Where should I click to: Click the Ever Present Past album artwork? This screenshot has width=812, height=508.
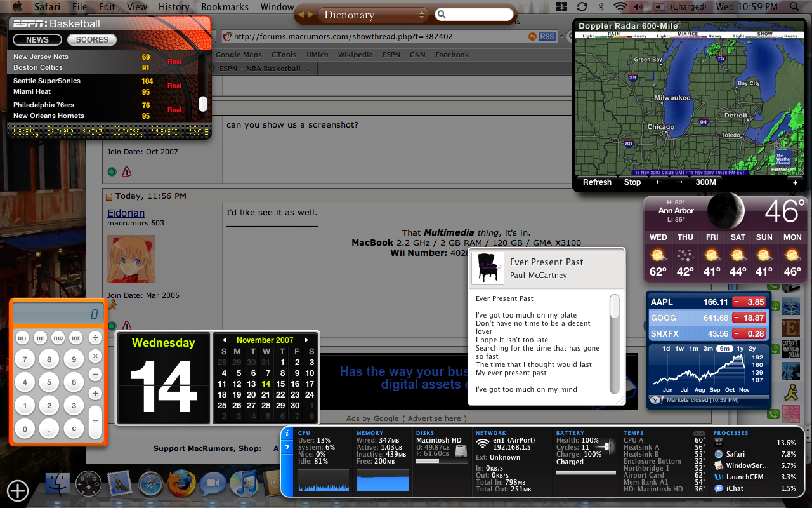click(487, 268)
